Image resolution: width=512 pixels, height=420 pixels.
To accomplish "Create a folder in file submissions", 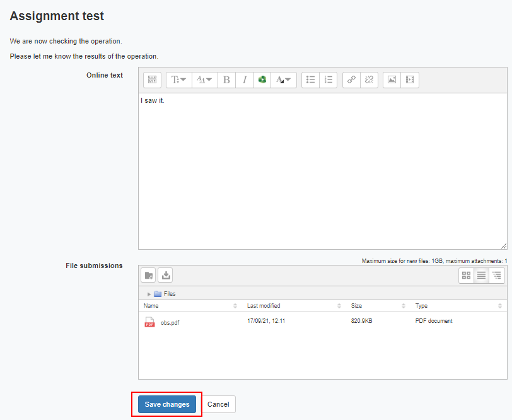I will point(149,275).
